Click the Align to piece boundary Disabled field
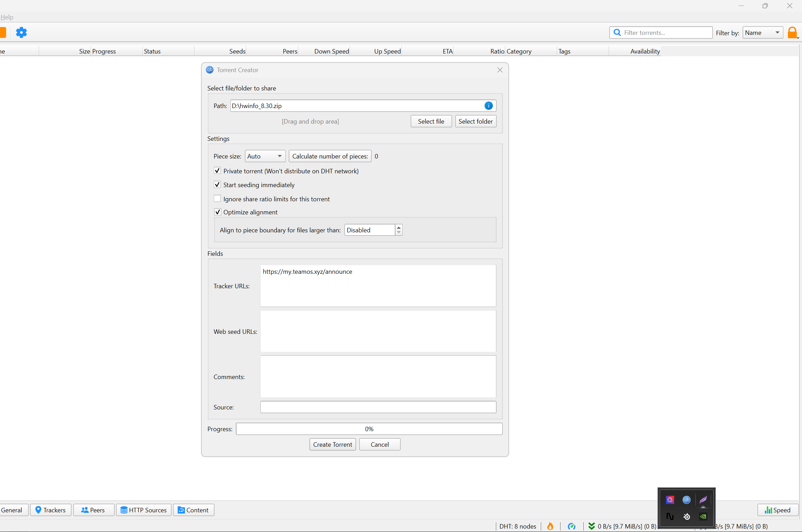This screenshot has width=802, height=532. 370,230
